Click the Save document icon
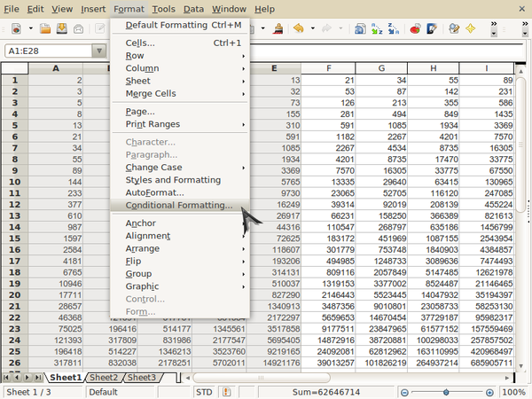 coord(62,29)
